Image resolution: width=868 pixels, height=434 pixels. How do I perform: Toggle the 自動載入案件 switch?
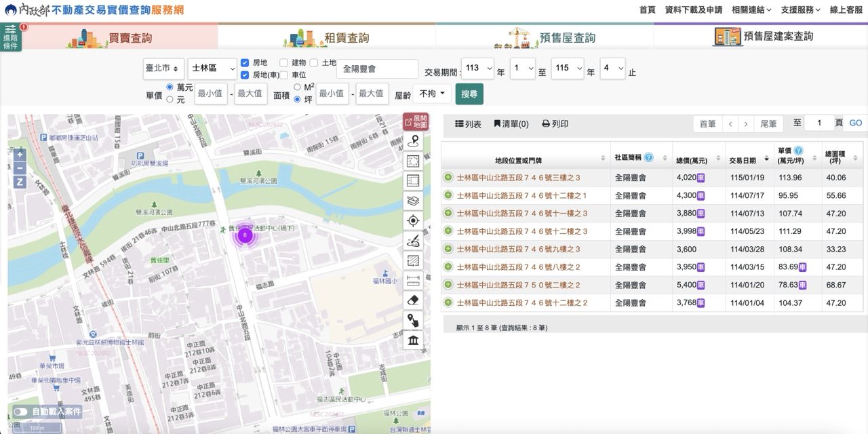pos(20,412)
